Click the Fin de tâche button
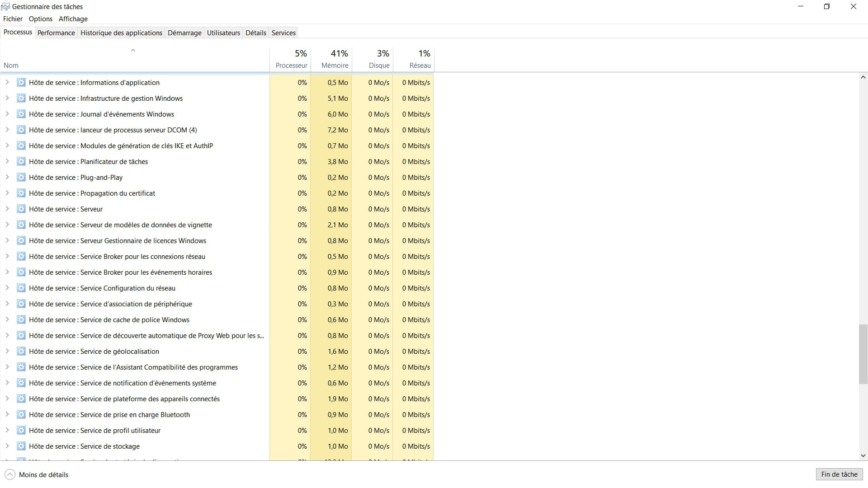 (x=839, y=474)
